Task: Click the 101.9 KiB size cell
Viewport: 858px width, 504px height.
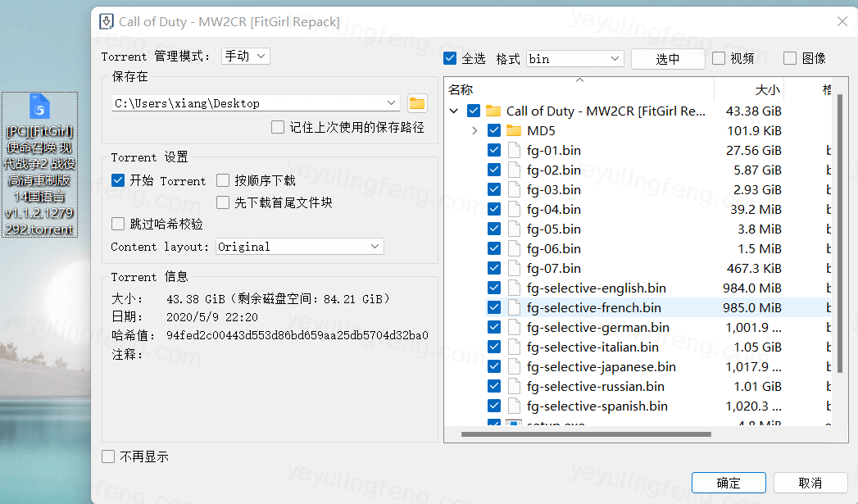Action: (x=754, y=131)
